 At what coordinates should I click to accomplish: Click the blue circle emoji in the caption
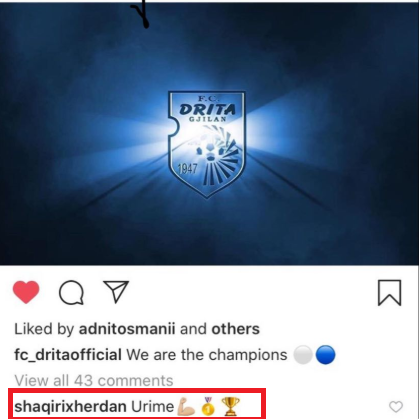325,355
